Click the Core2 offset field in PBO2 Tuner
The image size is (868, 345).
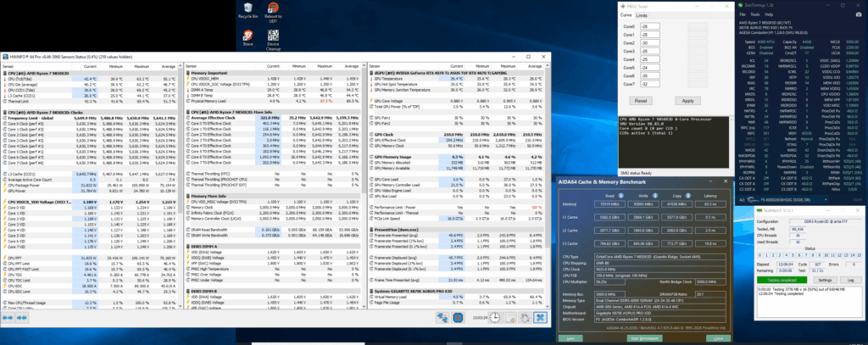click(x=652, y=42)
